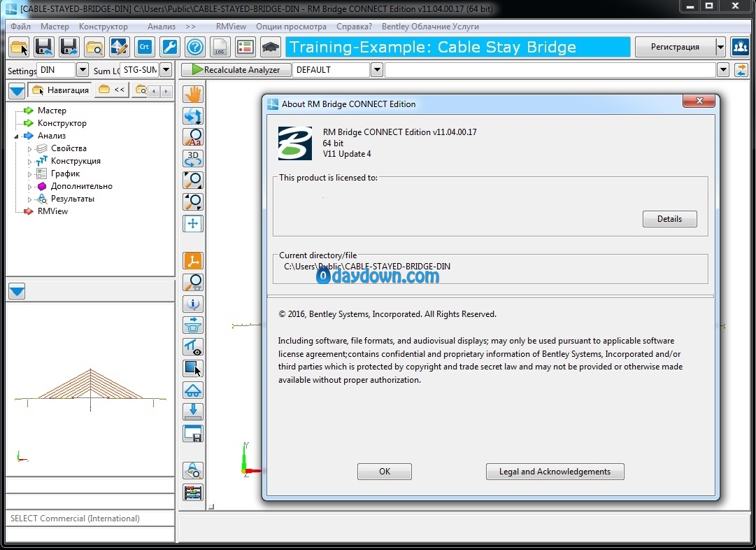Screen dimensions: 756x550
Task: Expand the Дополнительно tree node
Action: [29, 187]
